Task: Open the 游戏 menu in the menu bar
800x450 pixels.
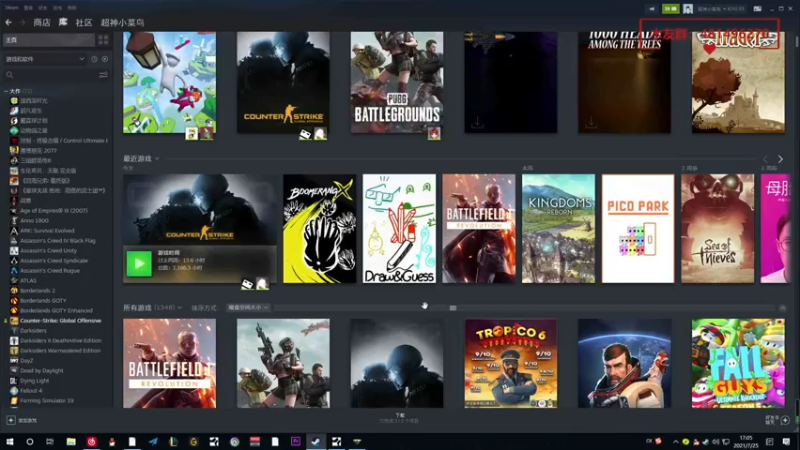Action: pos(57,8)
